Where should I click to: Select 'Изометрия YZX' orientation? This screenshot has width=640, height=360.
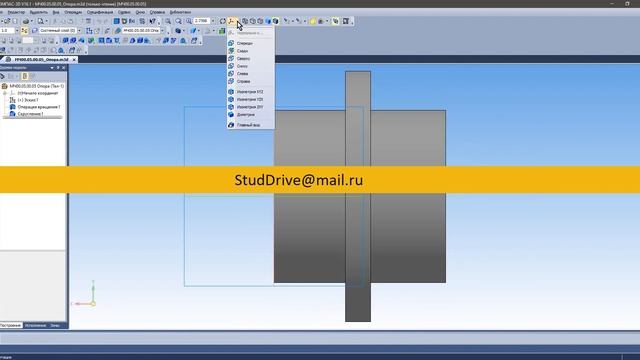tap(250, 99)
